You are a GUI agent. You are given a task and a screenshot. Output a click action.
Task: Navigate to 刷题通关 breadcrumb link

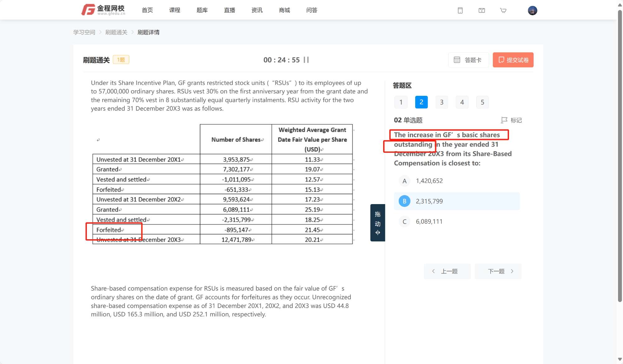(x=116, y=32)
